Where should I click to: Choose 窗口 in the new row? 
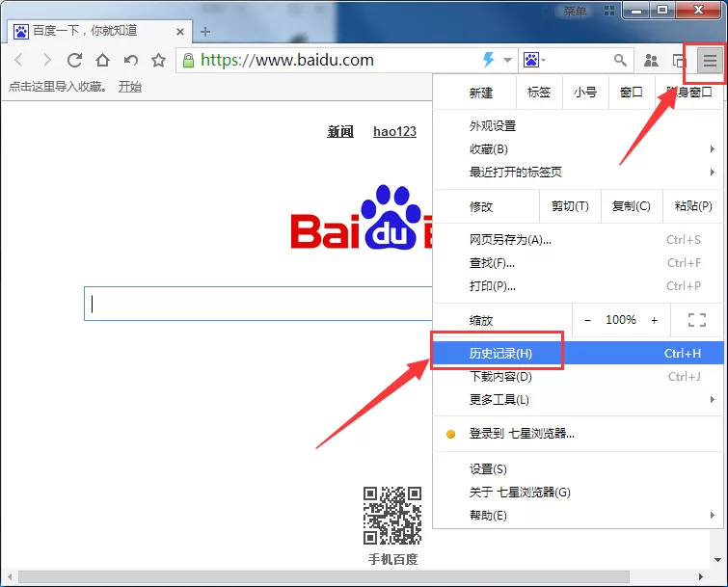[x=631, y=93]
